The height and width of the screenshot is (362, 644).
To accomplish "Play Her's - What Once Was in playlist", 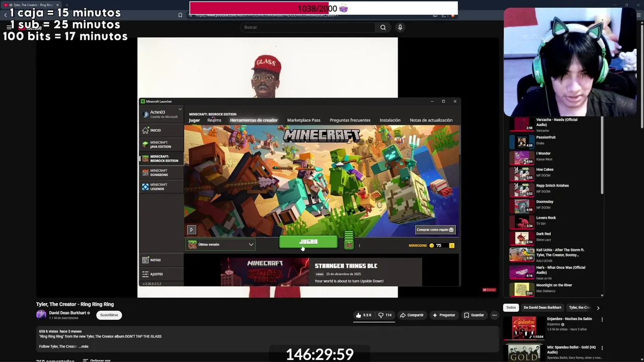I will [x=554, y=272].
